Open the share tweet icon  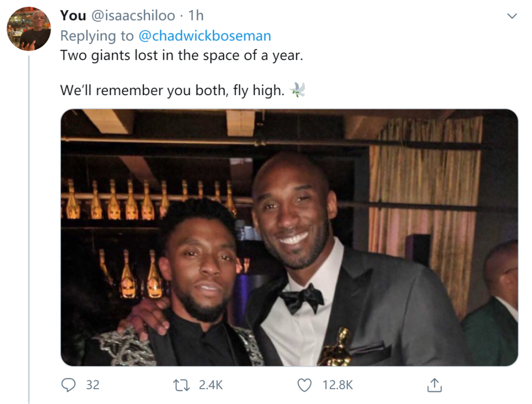[434, 385]
